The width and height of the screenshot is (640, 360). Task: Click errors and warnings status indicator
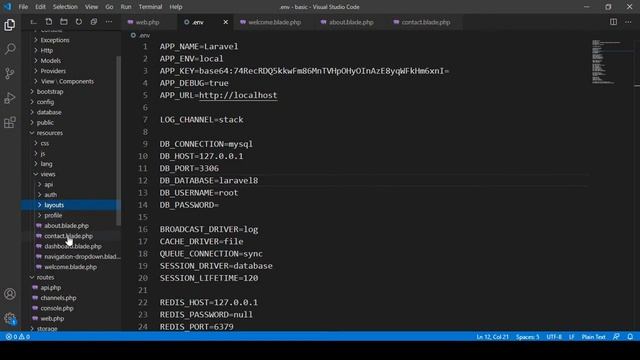[x=18, y=337]
